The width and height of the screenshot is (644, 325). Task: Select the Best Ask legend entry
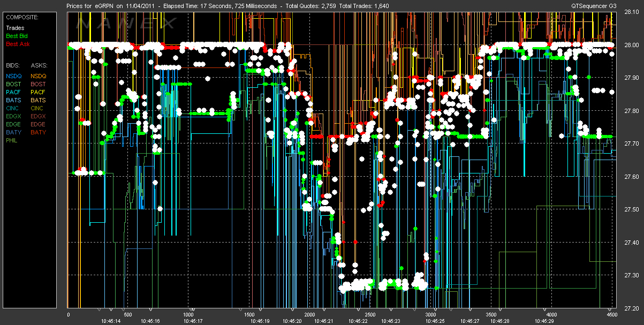pyautogui.click(x=17, y=43)
